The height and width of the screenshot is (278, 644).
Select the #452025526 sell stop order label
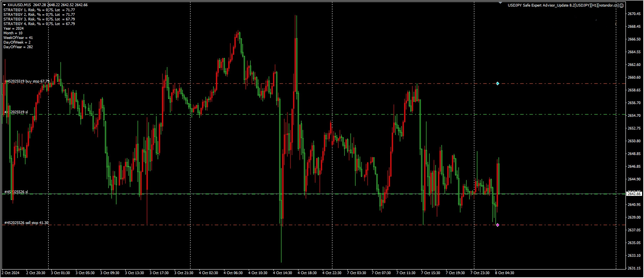pyautogui.click(x=26, y=223)
